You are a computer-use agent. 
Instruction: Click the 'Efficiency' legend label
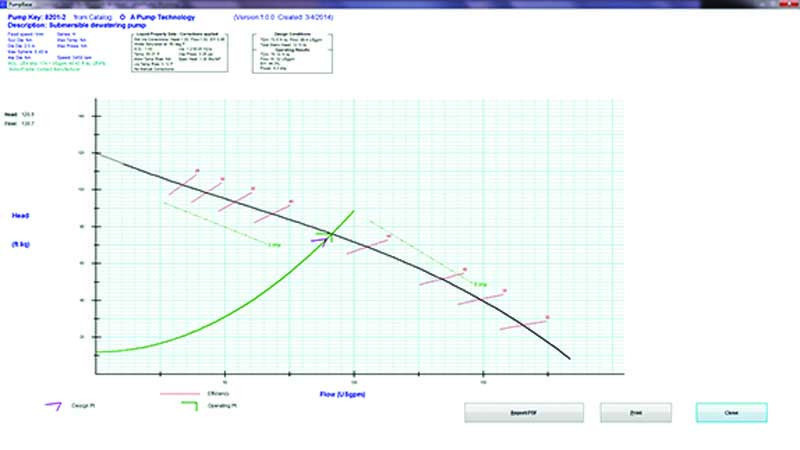(218, 394)
